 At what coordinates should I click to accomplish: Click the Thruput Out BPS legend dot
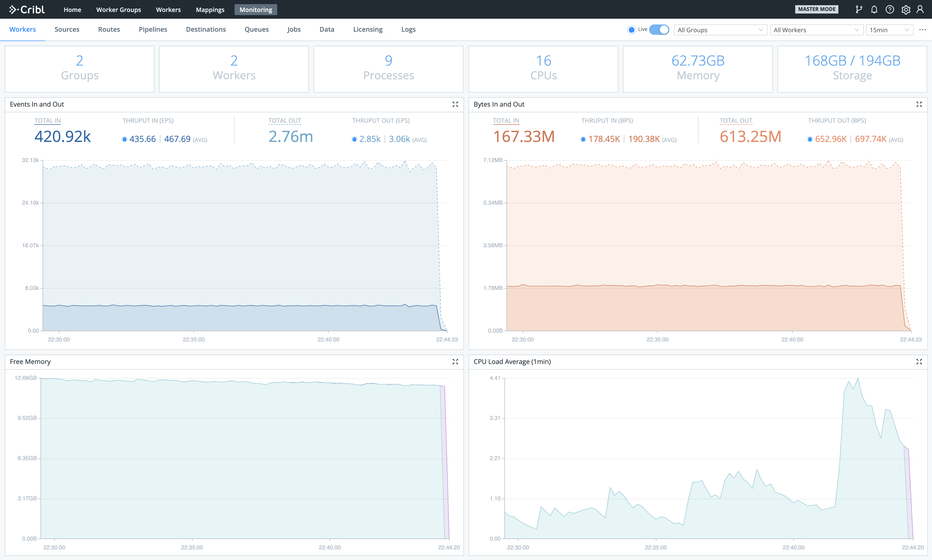(810, 139)
